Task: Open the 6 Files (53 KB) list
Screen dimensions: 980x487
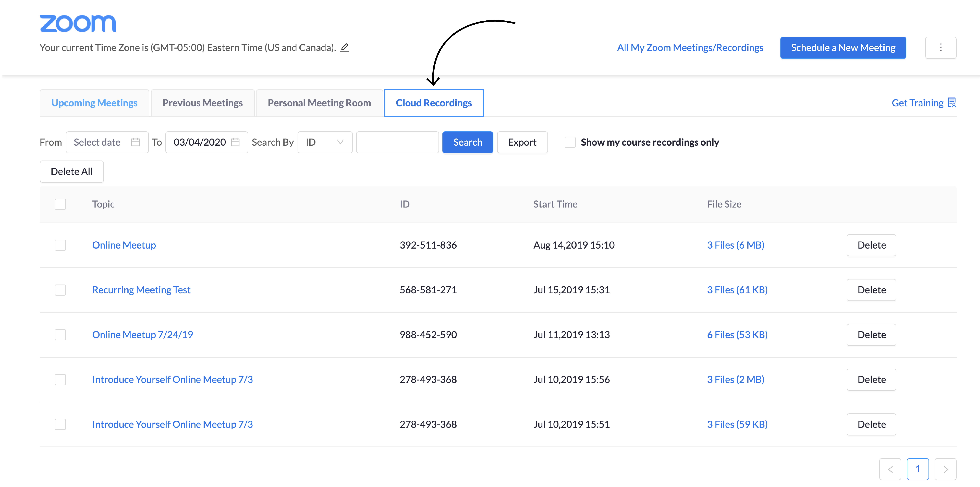Action: (x=737, y=335)
